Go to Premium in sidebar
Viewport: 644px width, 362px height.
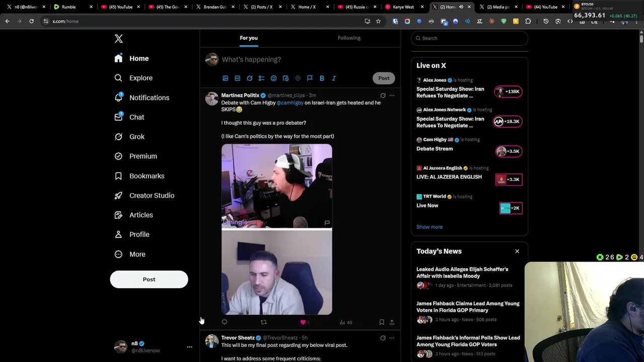(x=135, y=156)
